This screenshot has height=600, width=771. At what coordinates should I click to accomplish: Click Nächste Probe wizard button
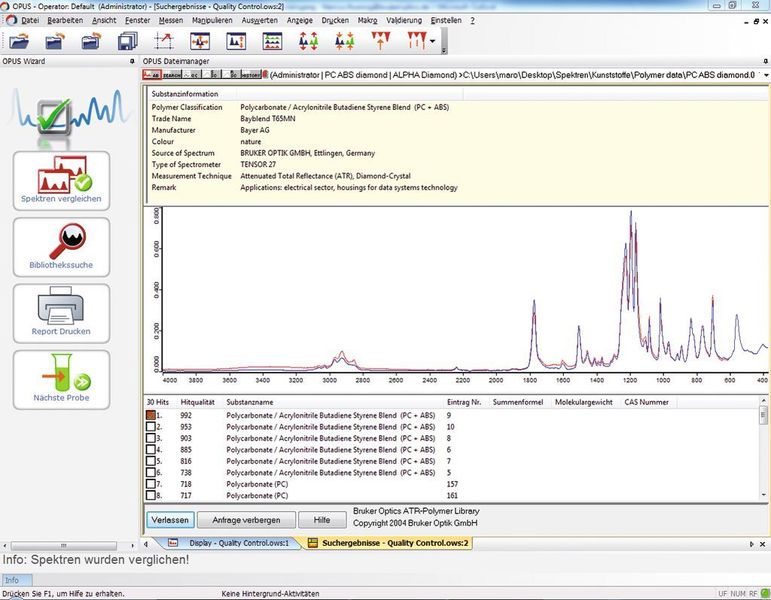click(x=61, y=380)
